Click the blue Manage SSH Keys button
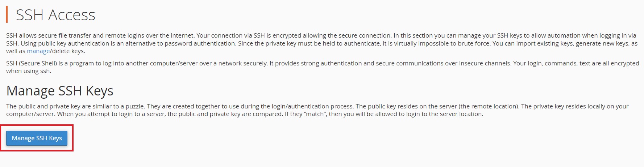Screen dimensions: 644x167 (37, 138)
